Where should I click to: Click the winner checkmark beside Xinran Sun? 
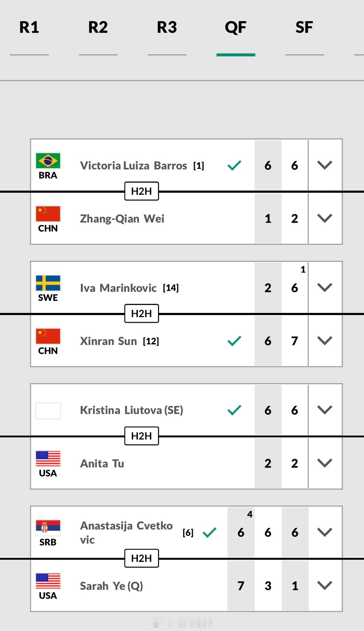[x=234, y=340]
